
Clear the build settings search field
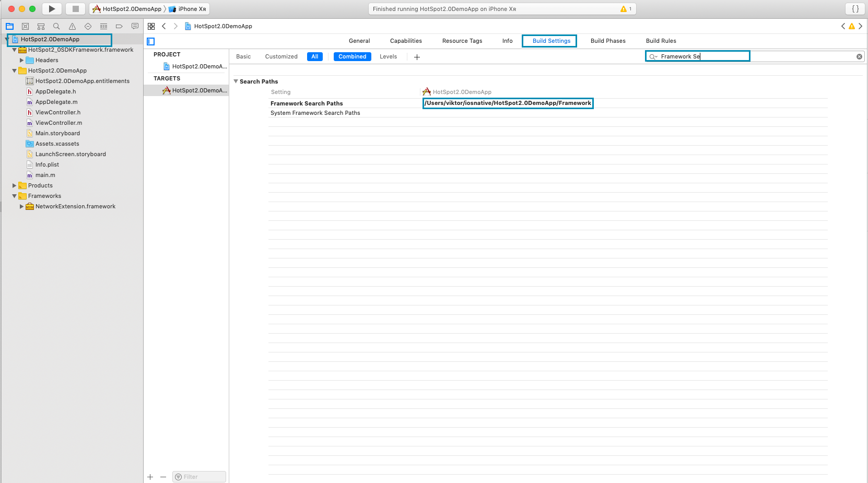pos(859,56)
